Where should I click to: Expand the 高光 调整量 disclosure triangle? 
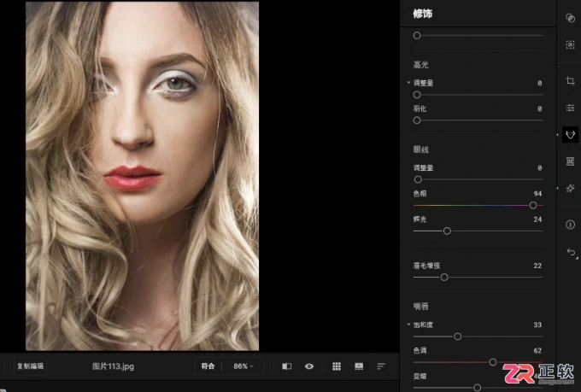click(x=408, y=83)
